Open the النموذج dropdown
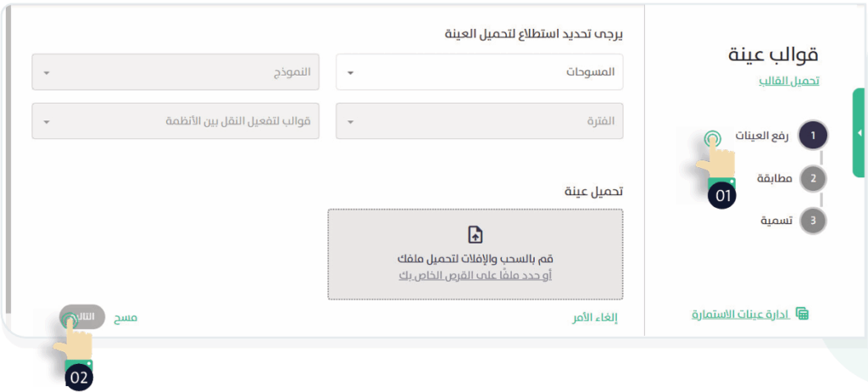 coord(175,72)
